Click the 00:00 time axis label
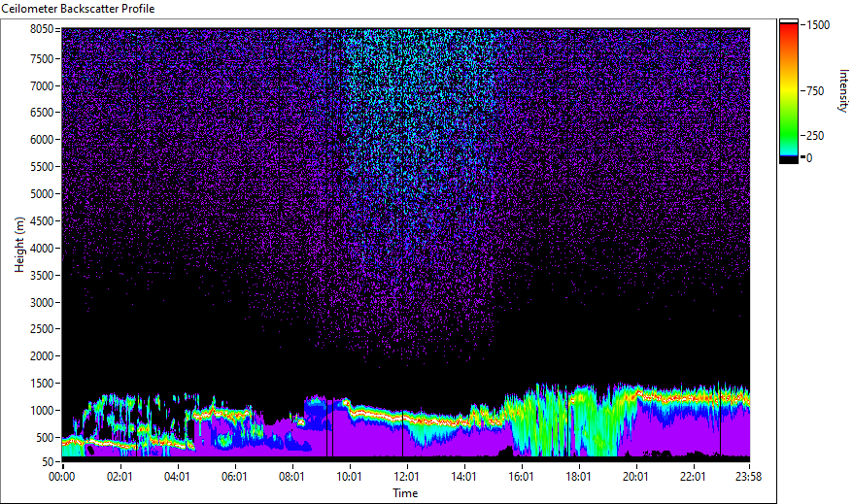The width and height of the screenshot is (853, 504). click(x=61, y=477)
